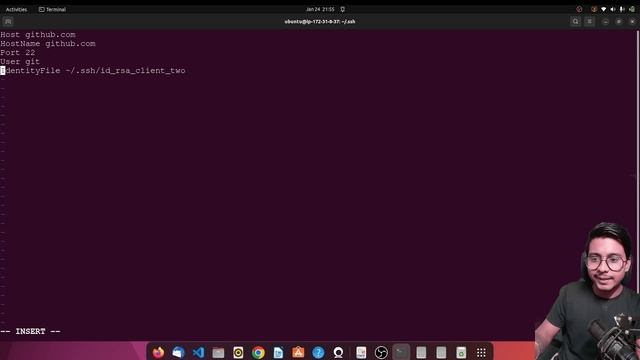Open Rhythmbox from the dock
The image size is (640, 360).
pyautogui.click(x=238, y=352)
